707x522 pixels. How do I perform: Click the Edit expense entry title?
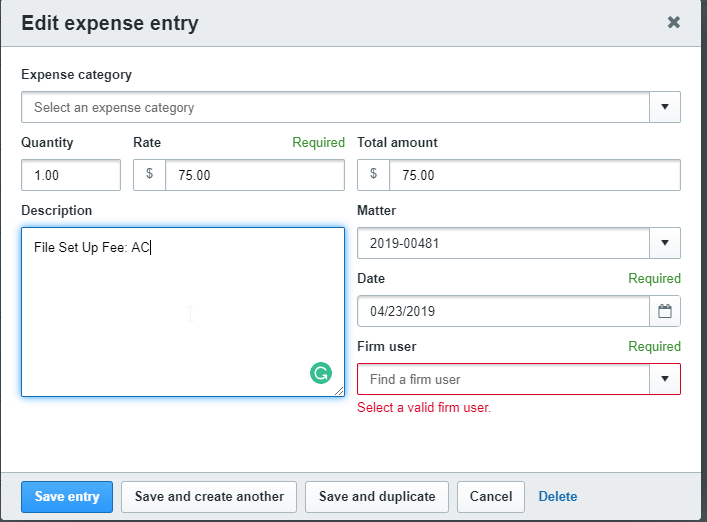(x=110, y=23)
